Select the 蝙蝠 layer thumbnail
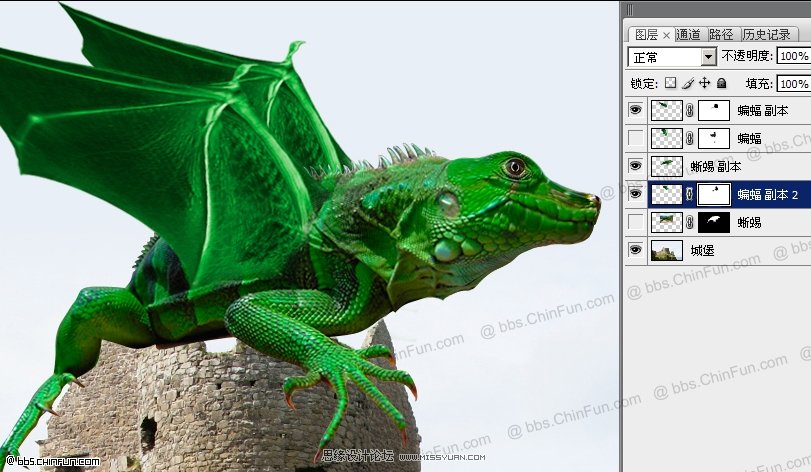This screenshot has height=472, width=811. click(x=667, y=138)
